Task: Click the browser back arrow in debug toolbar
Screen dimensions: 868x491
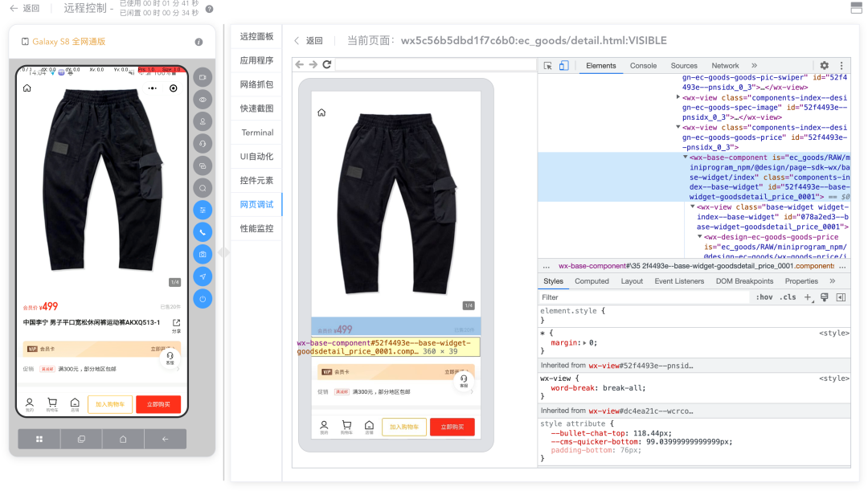Action: pyautogui.click(x=300, y=65)
